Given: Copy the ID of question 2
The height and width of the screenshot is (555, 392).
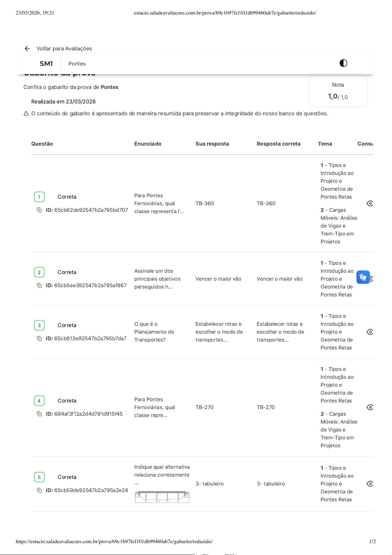Looking at the screenshot, I should (39, 286).
